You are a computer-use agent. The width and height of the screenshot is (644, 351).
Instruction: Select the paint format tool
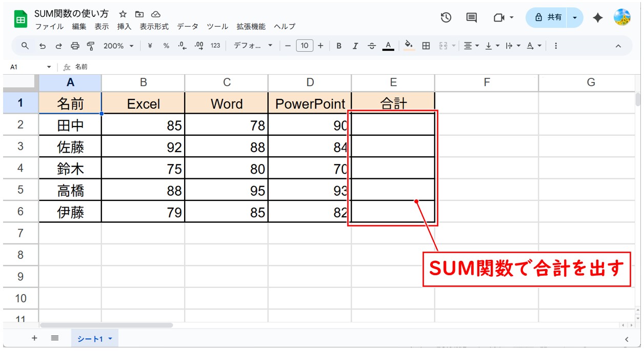point(91,46)
